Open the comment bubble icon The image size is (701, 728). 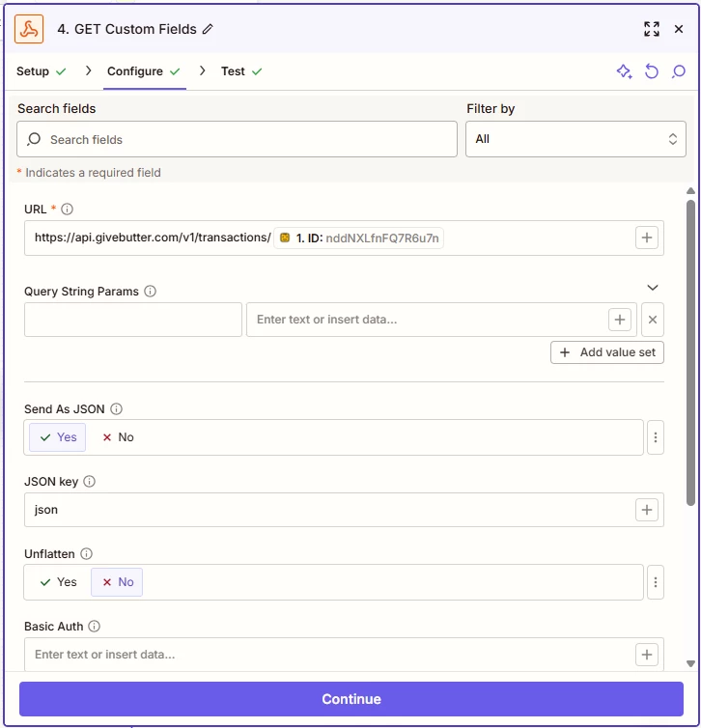click(678, 71)
